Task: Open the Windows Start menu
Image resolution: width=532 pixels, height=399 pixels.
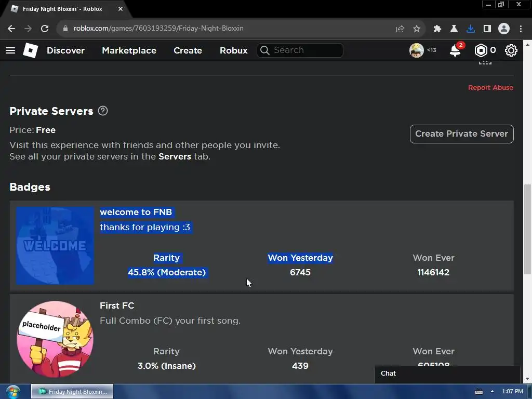Action: pos(13,392)
